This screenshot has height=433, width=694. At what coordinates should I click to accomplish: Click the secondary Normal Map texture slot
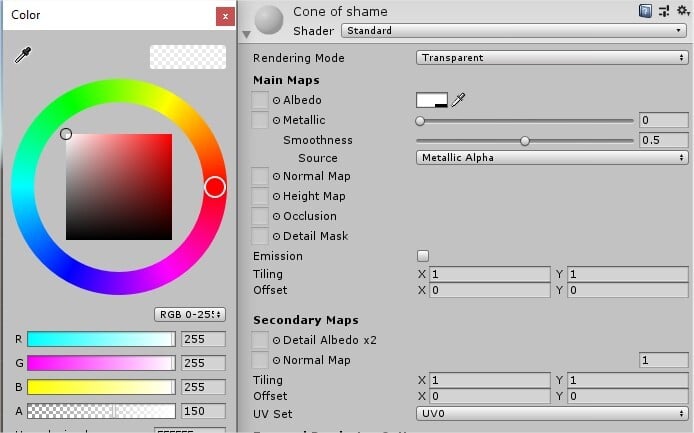(260, 360)
